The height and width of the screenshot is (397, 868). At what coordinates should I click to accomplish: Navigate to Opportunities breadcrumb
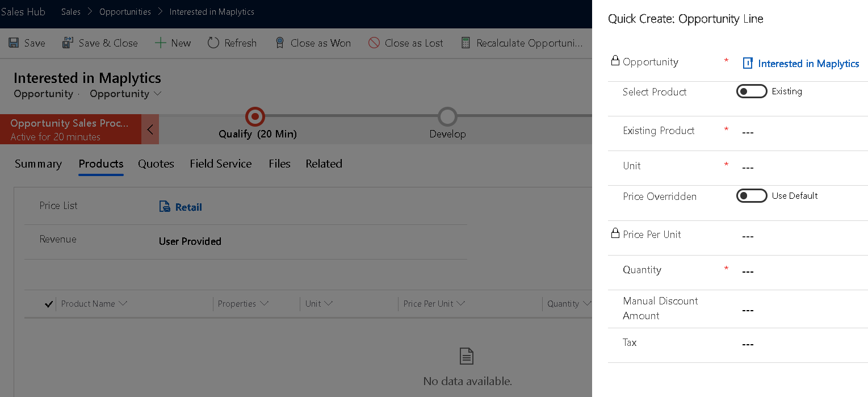125,12
